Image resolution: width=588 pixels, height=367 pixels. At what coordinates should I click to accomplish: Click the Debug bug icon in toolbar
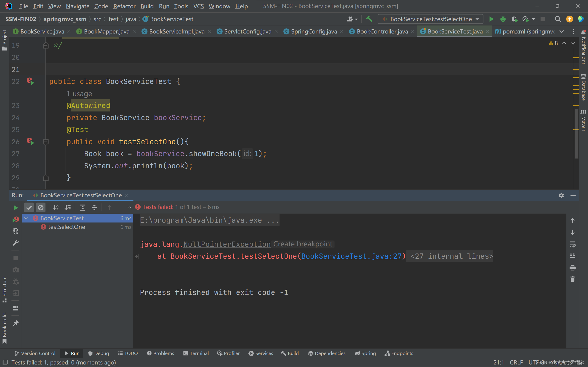[503, 19]
